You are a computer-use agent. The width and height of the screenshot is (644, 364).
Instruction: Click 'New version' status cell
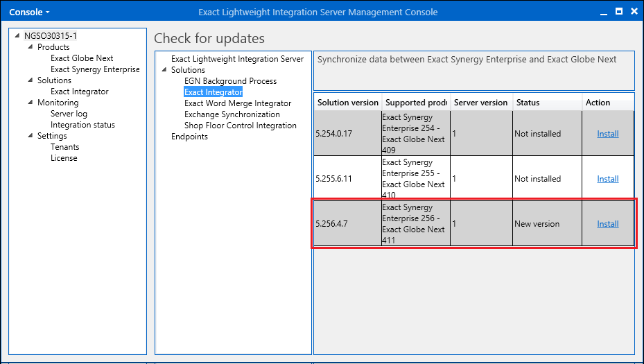(547, 224)
